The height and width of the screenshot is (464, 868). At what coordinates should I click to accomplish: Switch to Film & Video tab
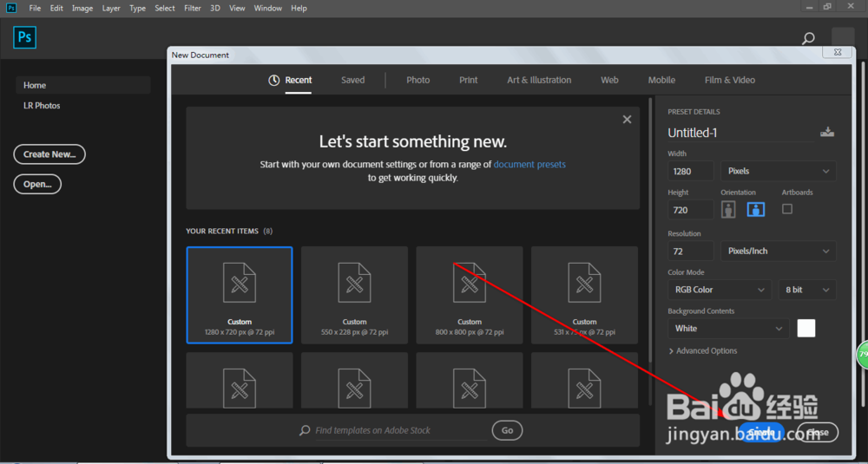tap(730, 80)
